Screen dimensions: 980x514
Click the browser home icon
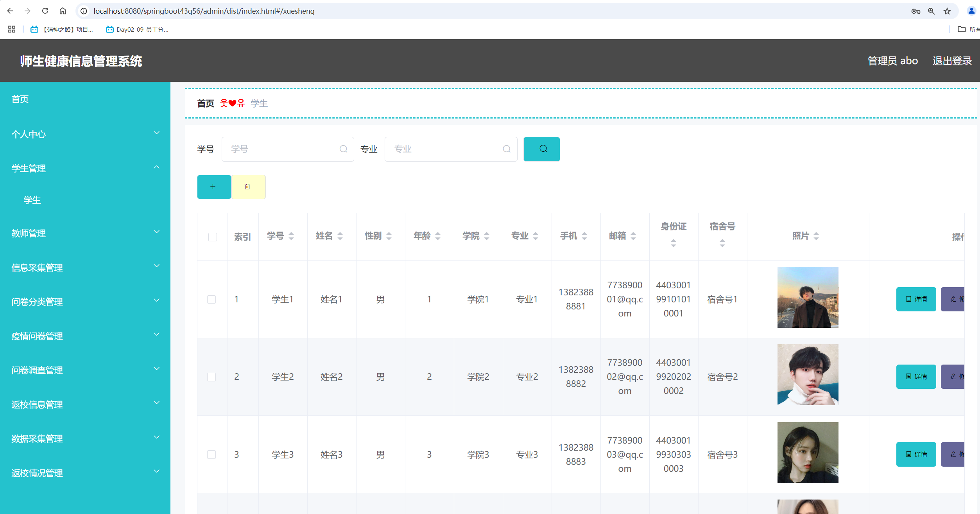click(63, 11)
